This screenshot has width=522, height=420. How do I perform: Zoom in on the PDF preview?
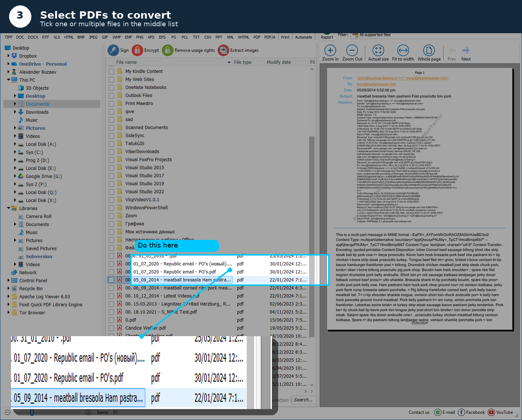(330, 52)
